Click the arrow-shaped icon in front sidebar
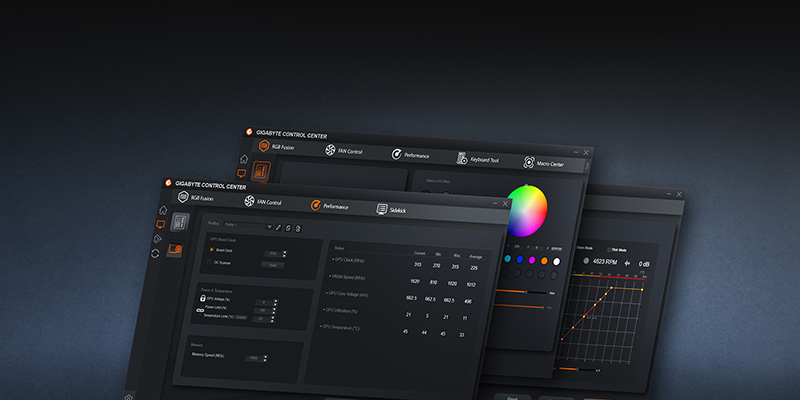 pyautogui.click(x=158, y=238)
